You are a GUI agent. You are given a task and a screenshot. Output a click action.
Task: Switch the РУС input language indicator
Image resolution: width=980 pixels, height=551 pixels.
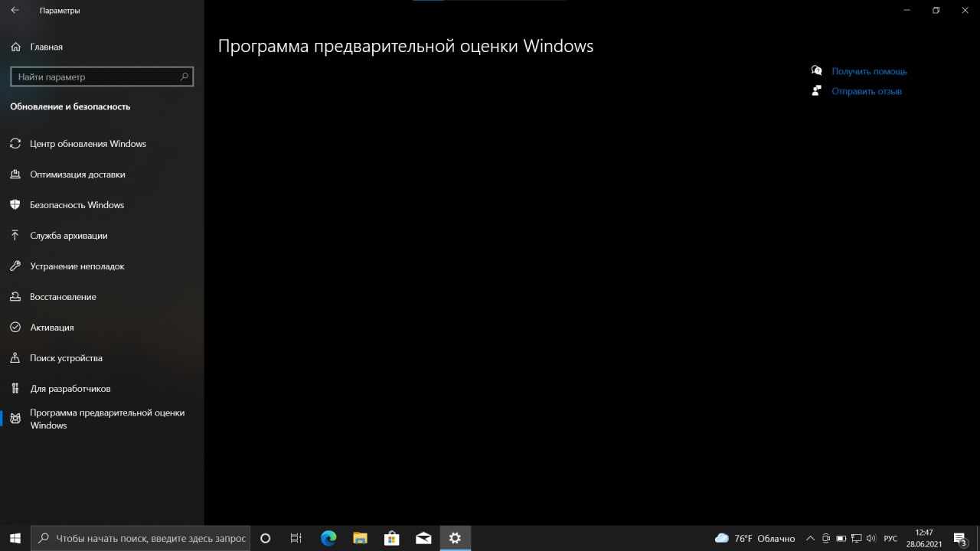click(890, 538)
